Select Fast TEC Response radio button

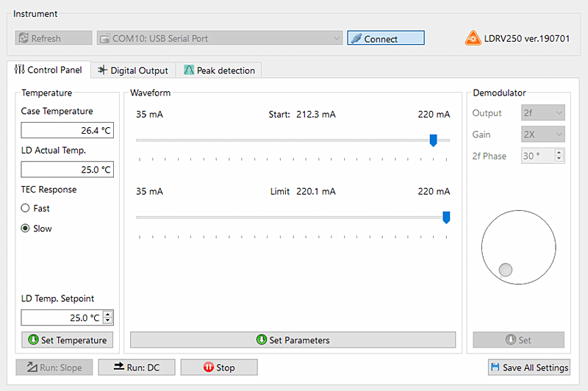coord(26,209)
